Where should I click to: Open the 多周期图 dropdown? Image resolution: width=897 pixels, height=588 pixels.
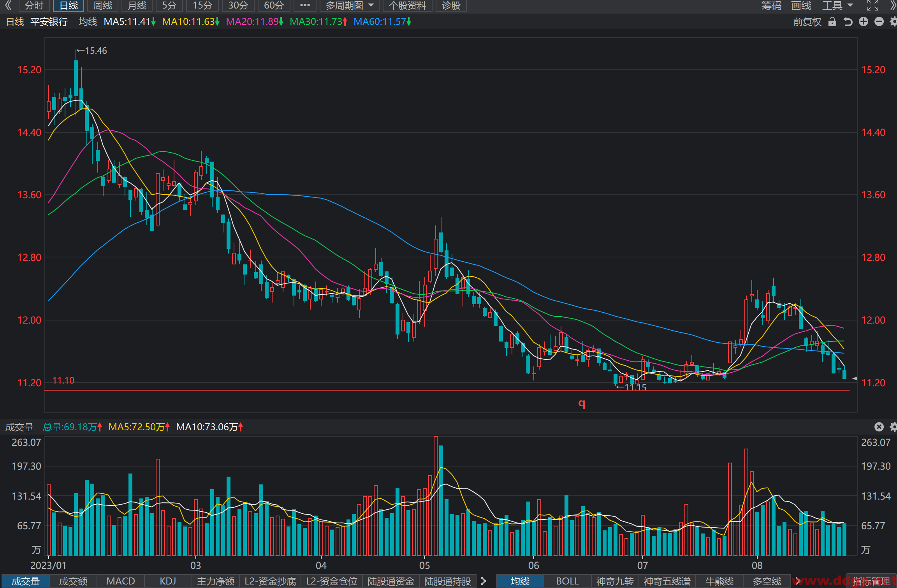(x=350, y=5)
